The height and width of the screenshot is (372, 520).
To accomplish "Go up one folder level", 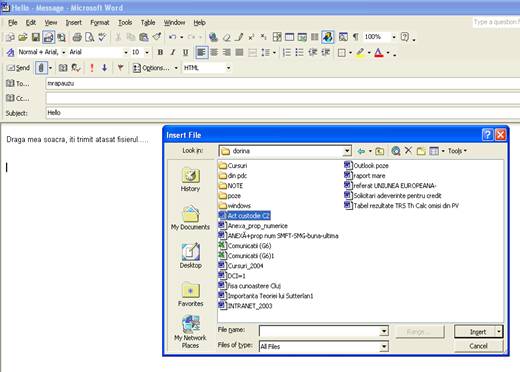I will click(x=380, y=151).
